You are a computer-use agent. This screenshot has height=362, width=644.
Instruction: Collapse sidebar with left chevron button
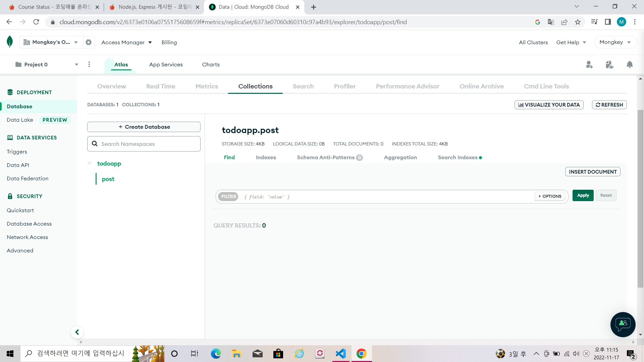[77, 332]
